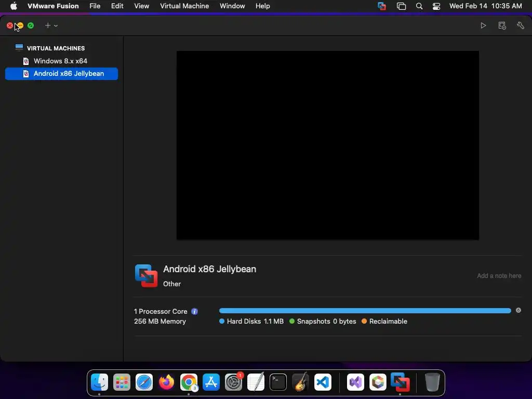Open Launchpad from the Dock
Image resolution: width=532 pixels, height=399 pixels.
(122, 382)
